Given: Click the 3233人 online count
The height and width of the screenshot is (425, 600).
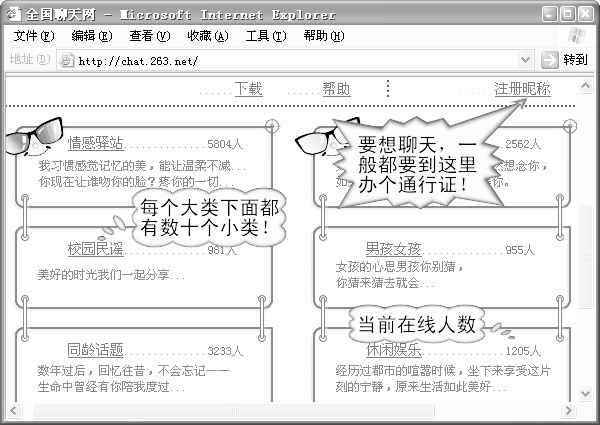Looking at the screenshot, I should tap(225, 351).
